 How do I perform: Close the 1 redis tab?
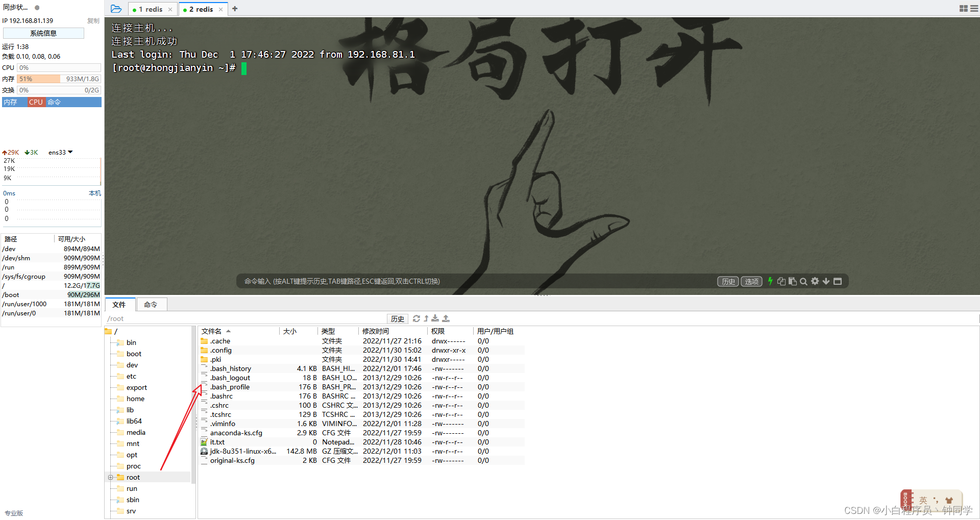(x=170, y=9)
